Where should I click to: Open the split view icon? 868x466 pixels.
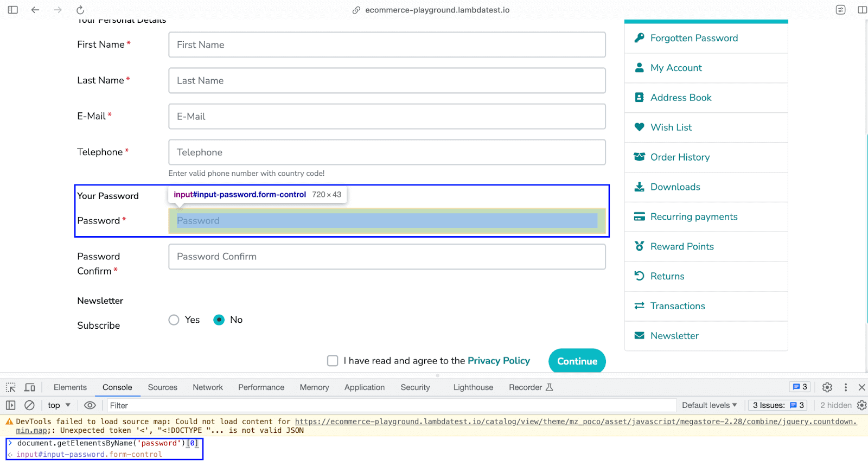(x=862, y=10)
